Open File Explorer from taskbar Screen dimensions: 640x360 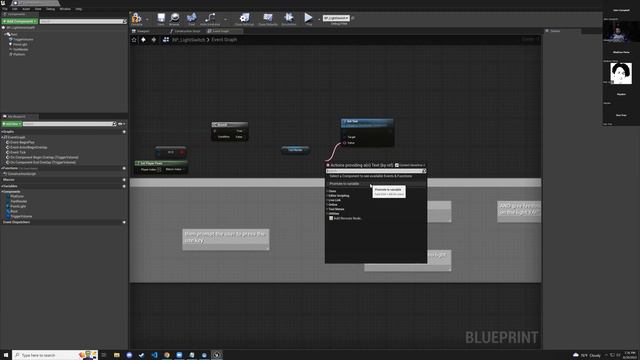[117, 355]
